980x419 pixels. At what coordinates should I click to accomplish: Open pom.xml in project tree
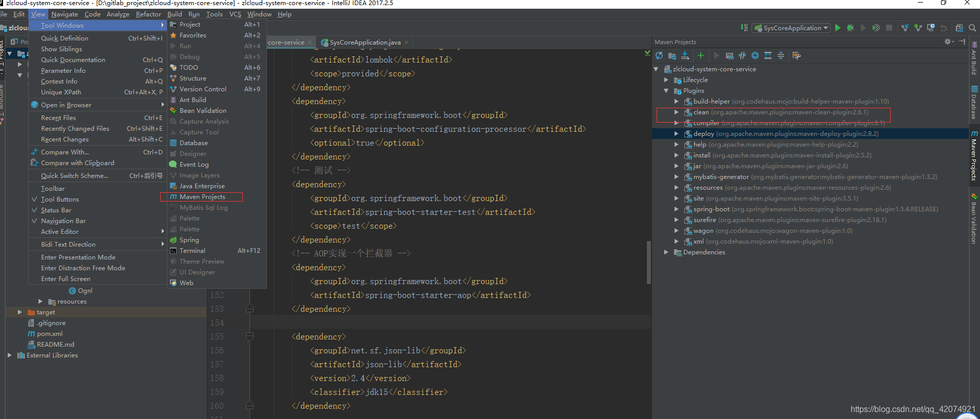click(x=49, y=333)
